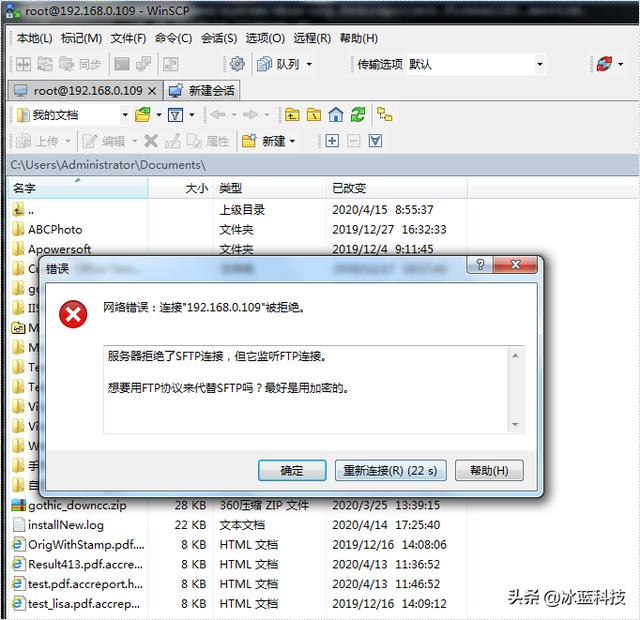
Task: Click the home directory icon
Action: point(336,115)
